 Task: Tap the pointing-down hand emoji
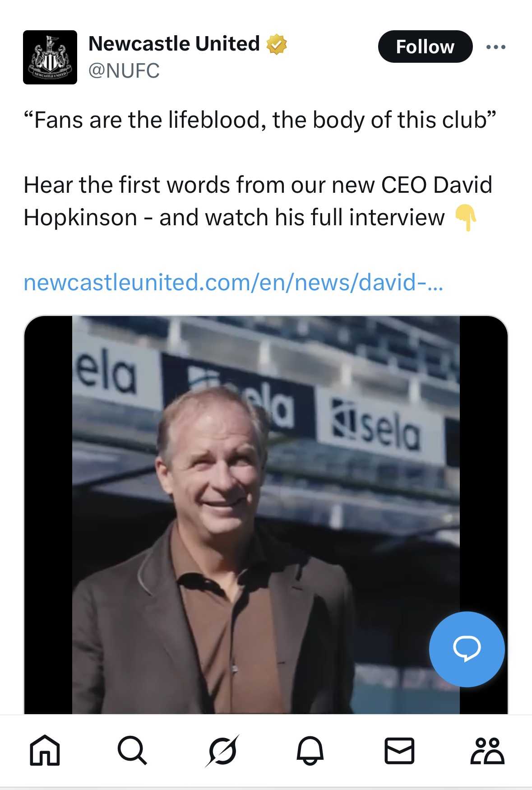click(466, 218)
